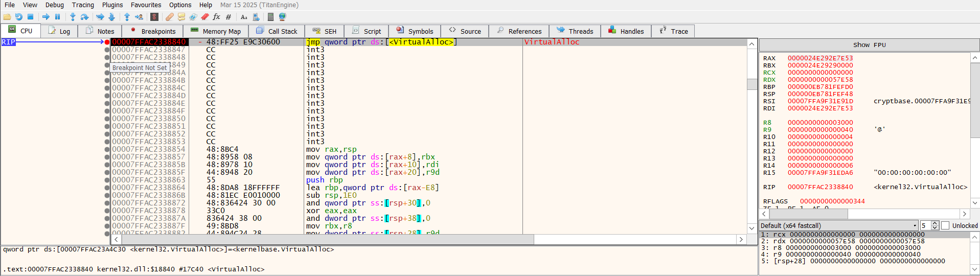Show the Comments list
The image size is (980, 276).
coord(181,17)
